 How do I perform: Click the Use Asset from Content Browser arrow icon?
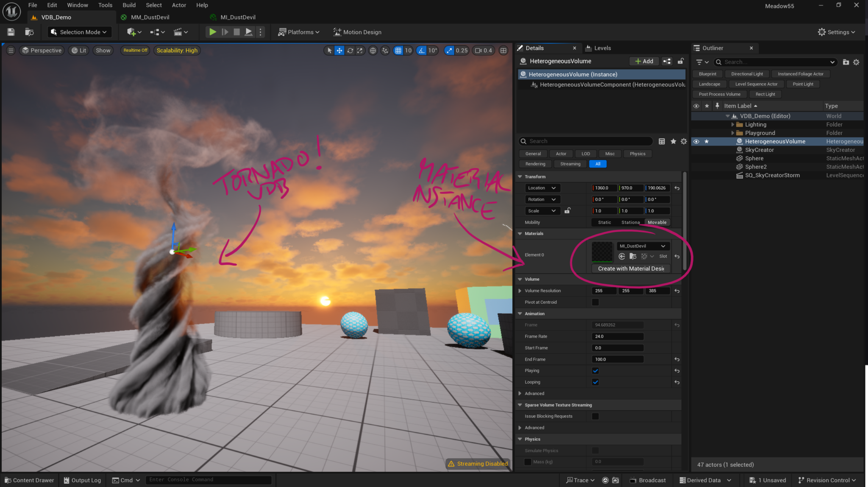pos(621,256)
